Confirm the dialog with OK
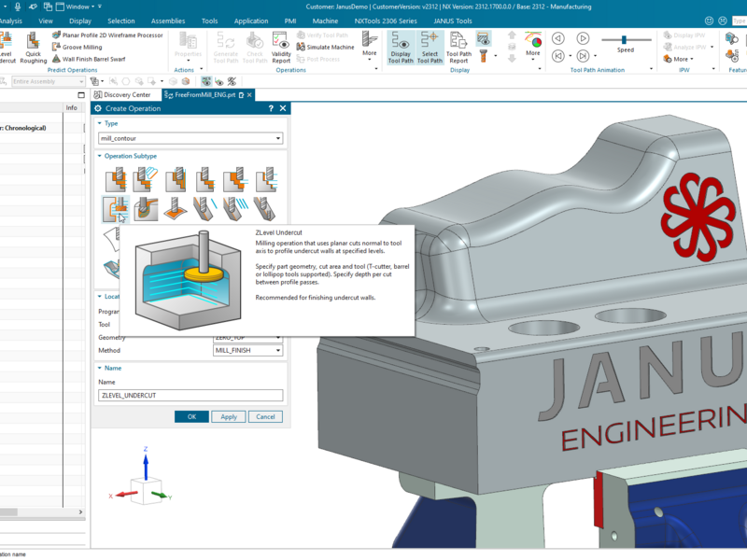The width and height of the screenshot is (747, 560). click(191, 416)
